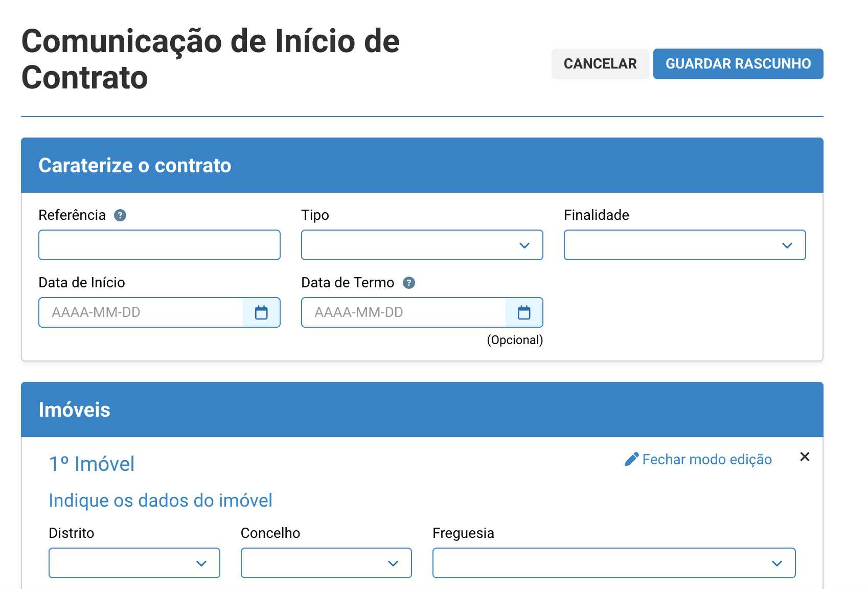Screen dimensions: 868x589
Task: Open the Finalidade dropdown
Action: [x=684, y=245]
